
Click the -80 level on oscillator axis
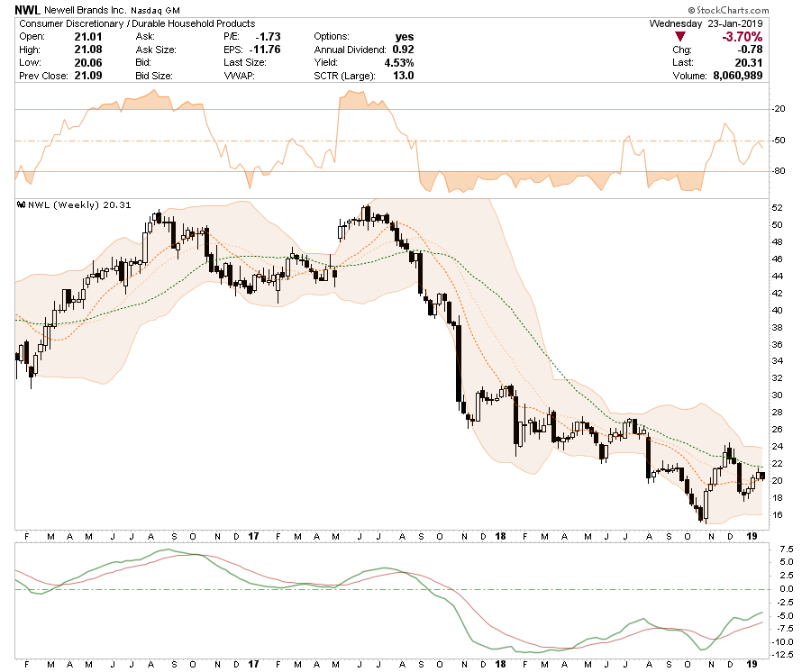tap(779, 170)
